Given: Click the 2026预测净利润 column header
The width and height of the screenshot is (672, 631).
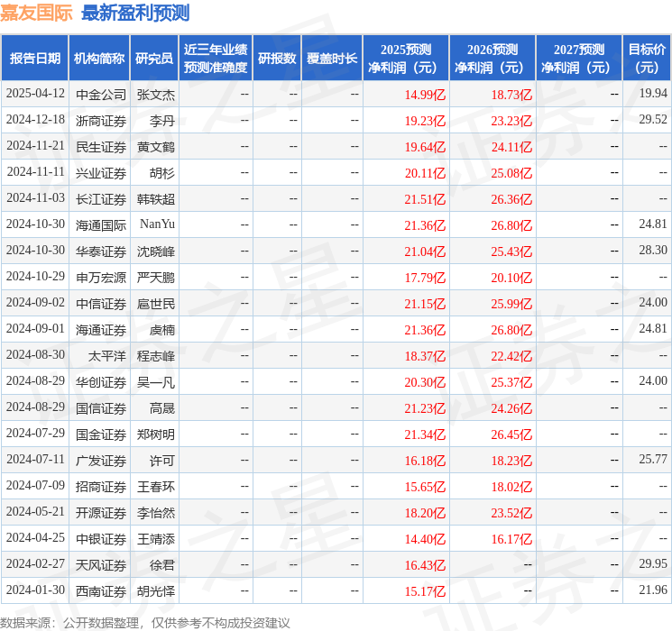Looking at the screenshot, I should click(x=492, y=59).
